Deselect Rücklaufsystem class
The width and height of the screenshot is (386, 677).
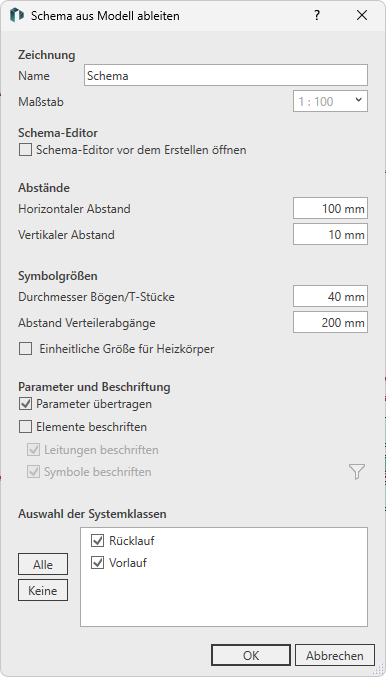(98, 541)
